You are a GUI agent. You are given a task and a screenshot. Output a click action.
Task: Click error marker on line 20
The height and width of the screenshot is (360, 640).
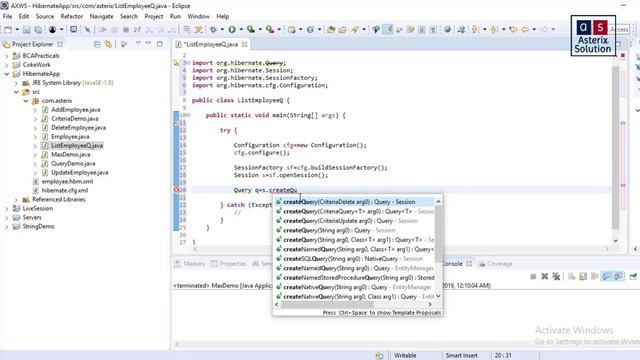(176, 190)
